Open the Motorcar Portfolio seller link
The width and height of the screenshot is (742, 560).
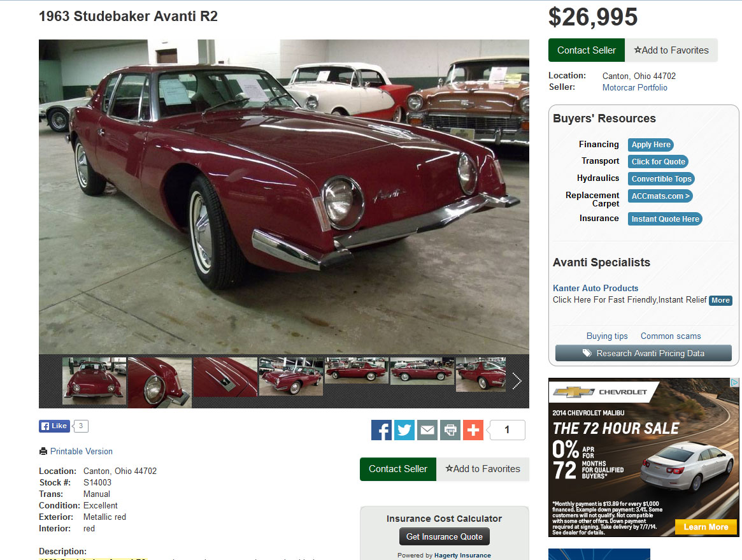[634, 87]
